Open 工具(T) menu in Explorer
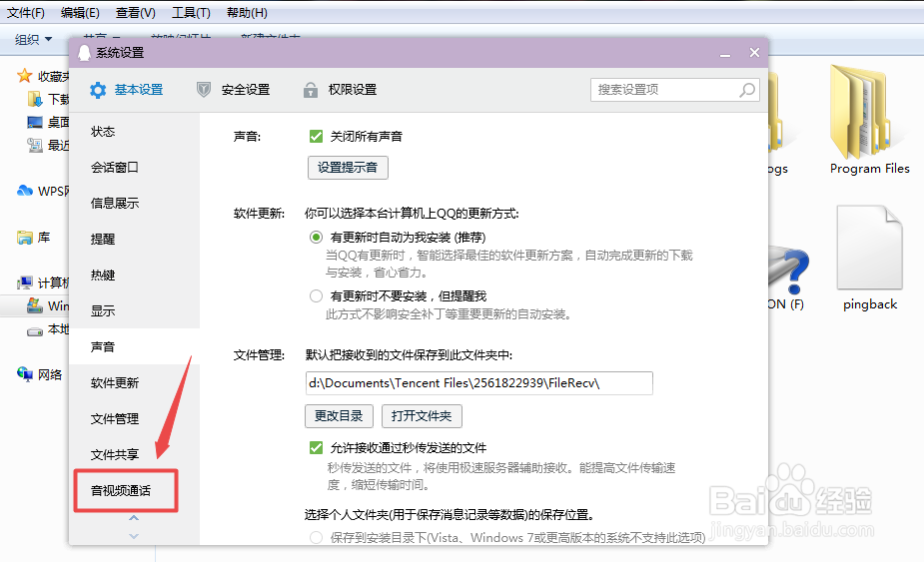Viewport: 924px width, 562px height. pyautogui.click(x=191, y=12)
